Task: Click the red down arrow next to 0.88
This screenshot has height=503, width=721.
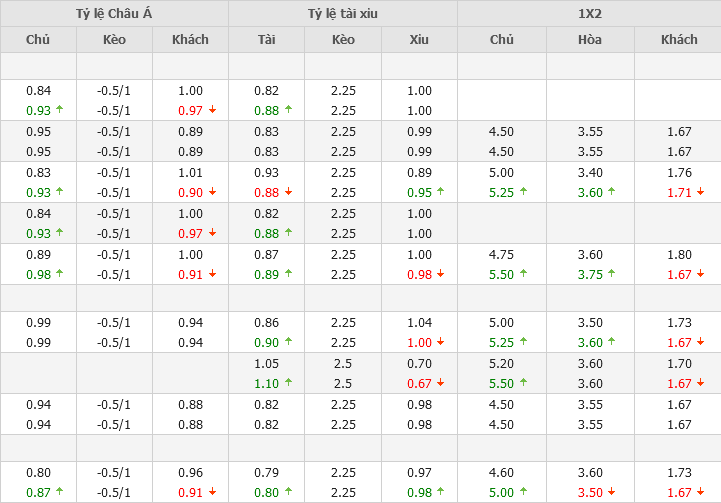Action: 288,192
